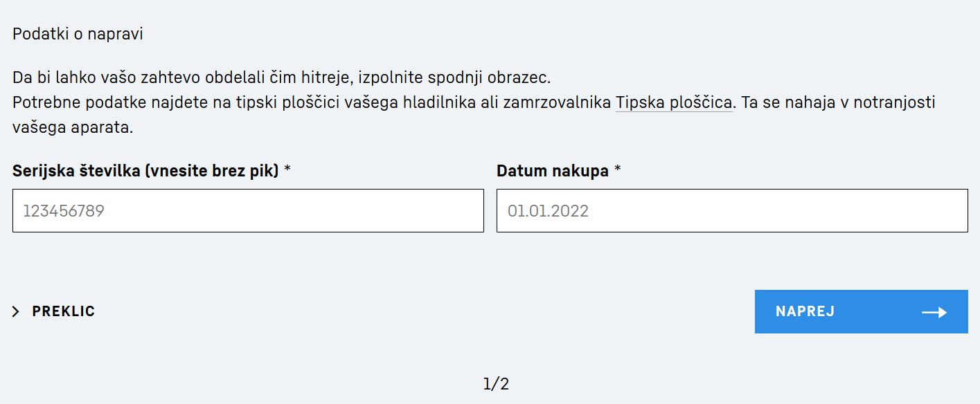Viewport: 980px width, 404px height.
Task: Click the Podatki o napravi heading
Action: coord(78,34)
